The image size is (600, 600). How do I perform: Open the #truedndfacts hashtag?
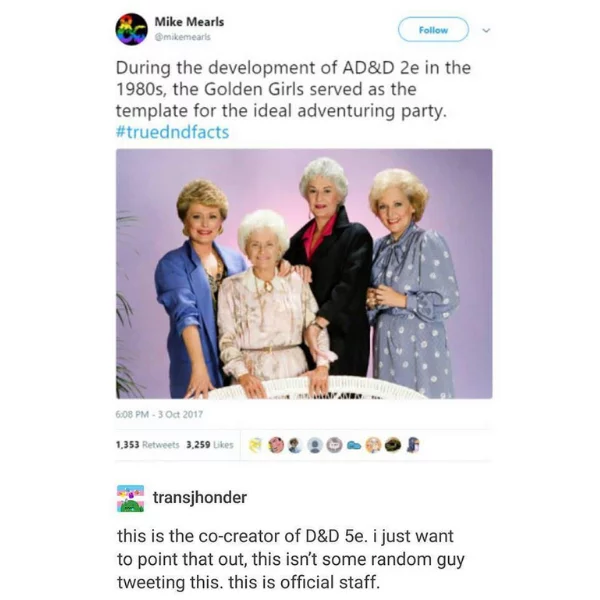tap(172, 132)
